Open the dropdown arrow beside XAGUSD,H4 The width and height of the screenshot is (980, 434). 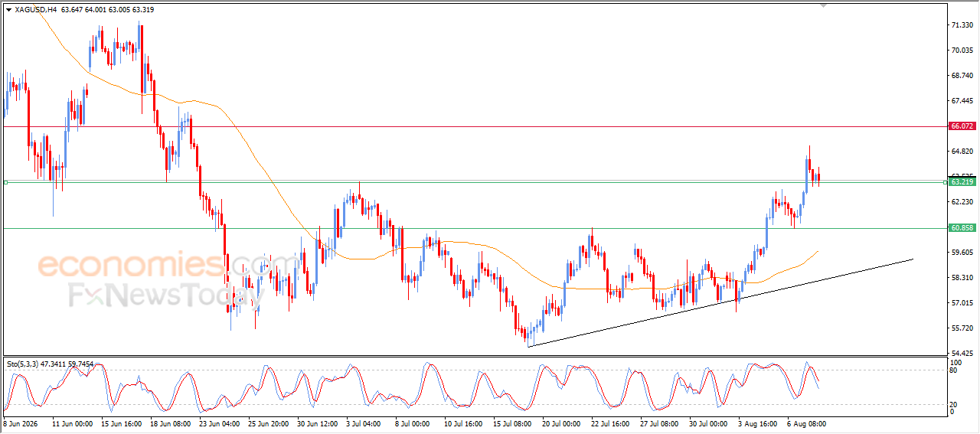[8, 10]
